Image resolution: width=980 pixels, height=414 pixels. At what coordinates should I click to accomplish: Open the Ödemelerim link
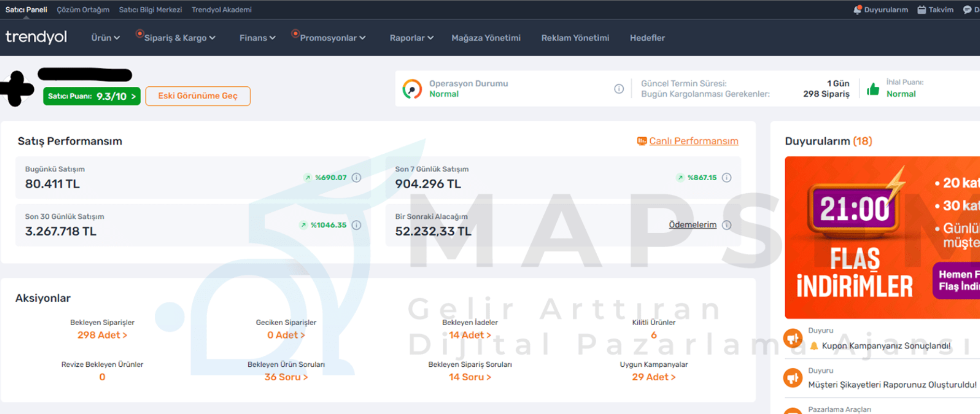692,225
